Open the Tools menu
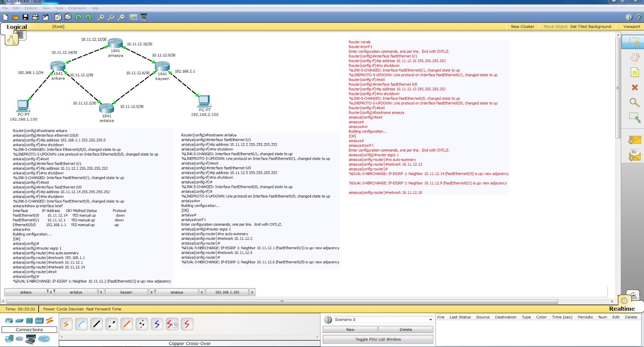The image size is (644, 347). [59, 8]
